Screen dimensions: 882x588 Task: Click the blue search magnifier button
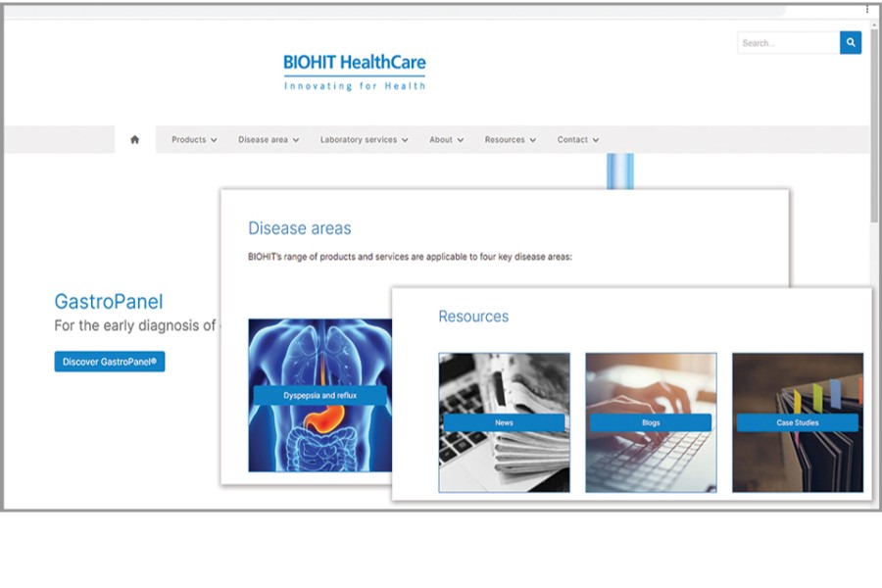coord(851,43)
